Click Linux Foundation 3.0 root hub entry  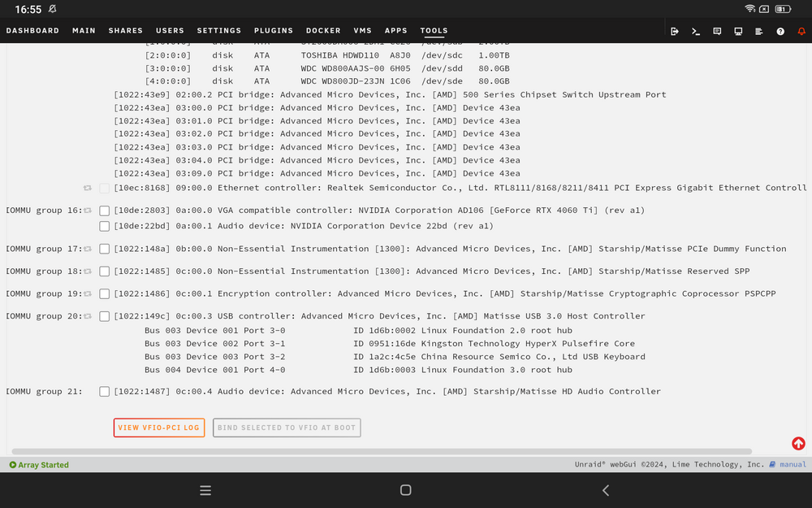tap(358, 370)
